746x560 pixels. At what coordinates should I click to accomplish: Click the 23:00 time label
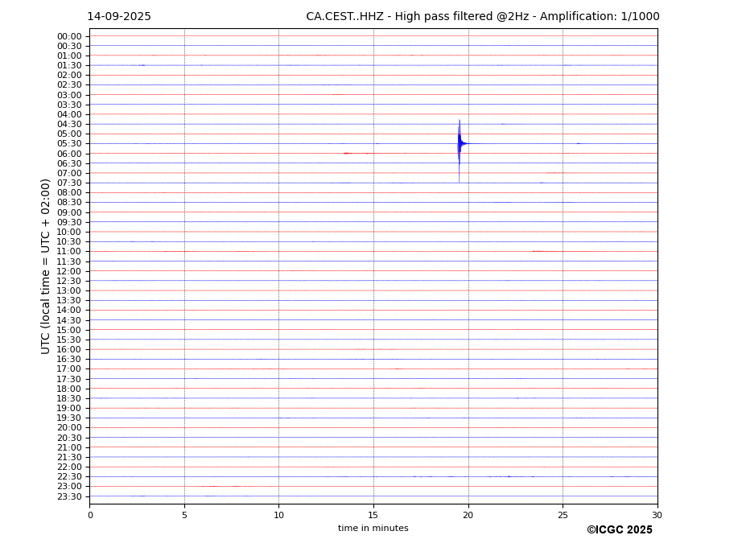(69, 487)
